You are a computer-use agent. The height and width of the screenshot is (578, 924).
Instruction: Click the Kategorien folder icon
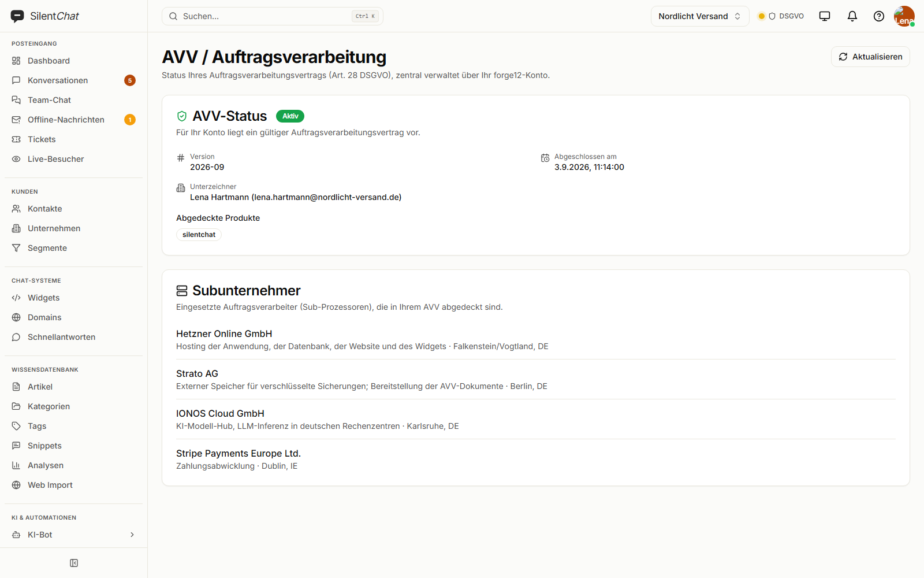[16, 406]
